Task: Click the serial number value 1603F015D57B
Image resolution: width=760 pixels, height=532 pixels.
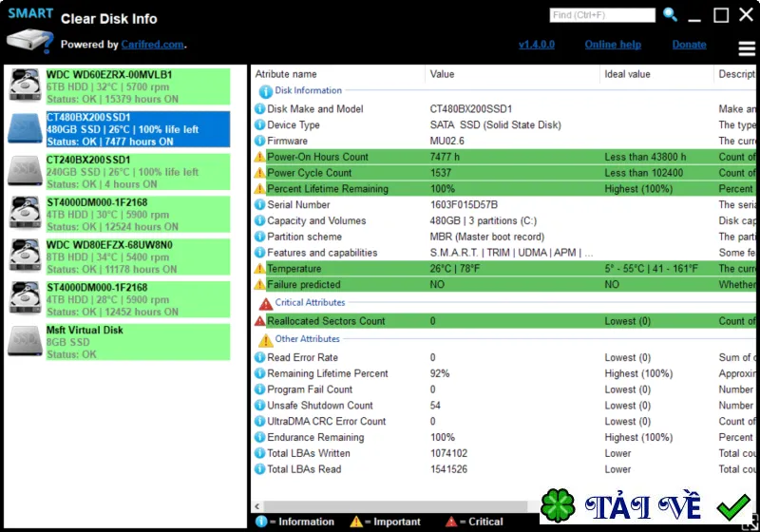Action: pyautogui.click(x=464, y=204)
